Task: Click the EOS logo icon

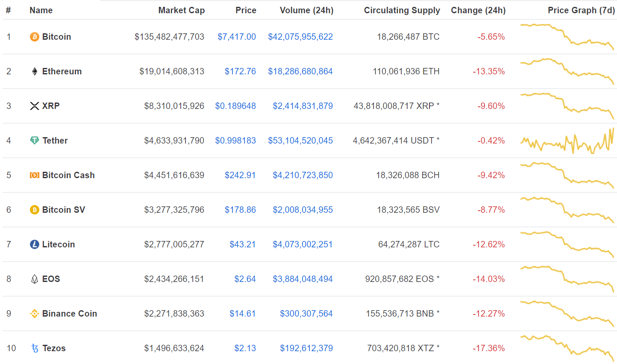Action: (x=35, y=279)
